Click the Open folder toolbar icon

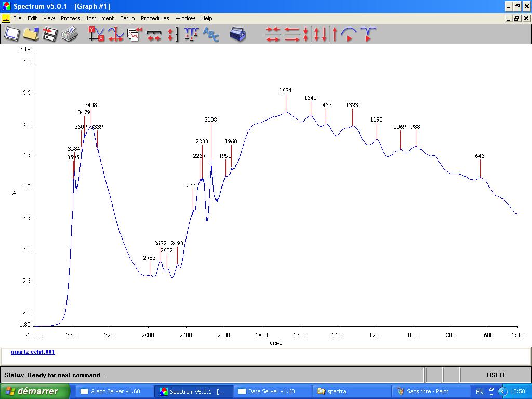pos(31,34)
